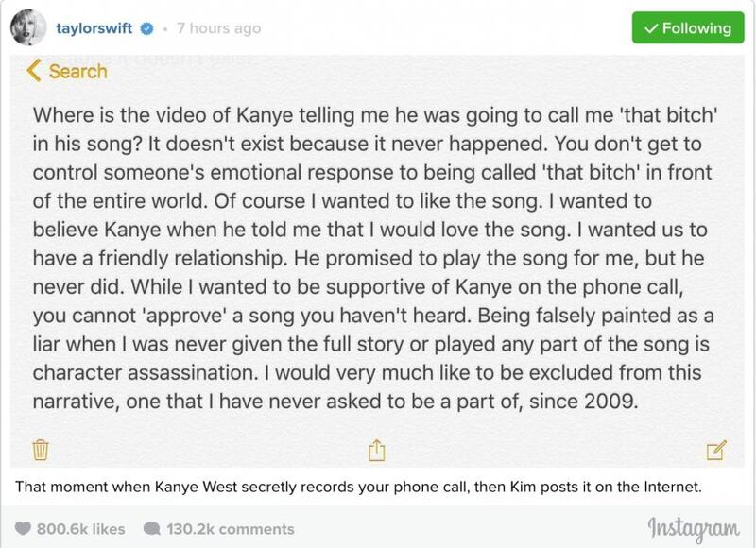This screenshot has width=756, height=548.
Task: Click the 7 hours ago timestamp
Action: click(218, 28)
